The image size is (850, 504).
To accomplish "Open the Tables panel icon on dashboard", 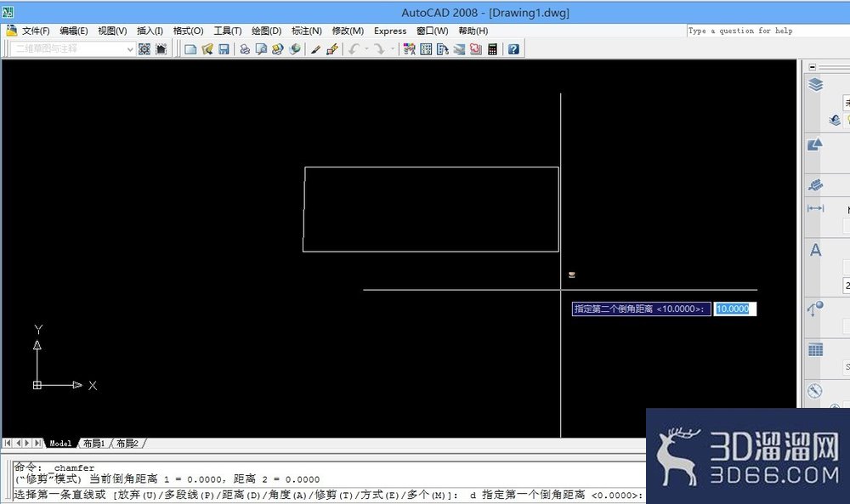I will point(815,349).
